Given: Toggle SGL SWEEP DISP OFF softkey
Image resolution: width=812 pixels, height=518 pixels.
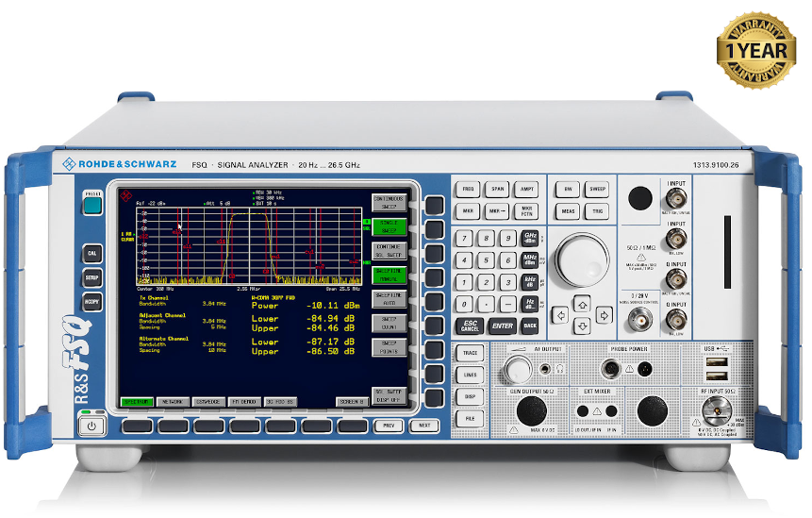Looking at the screenshot, I should (389, 395).
